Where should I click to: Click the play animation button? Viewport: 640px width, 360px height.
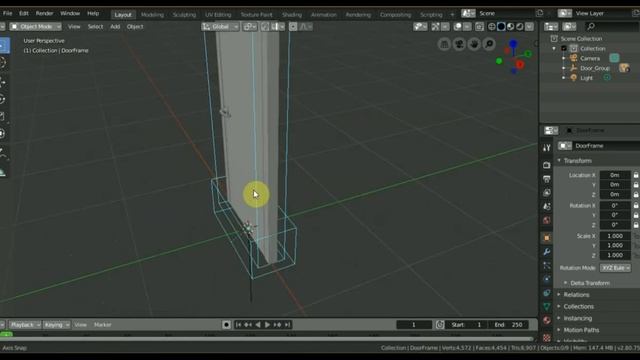coord(267,325)
